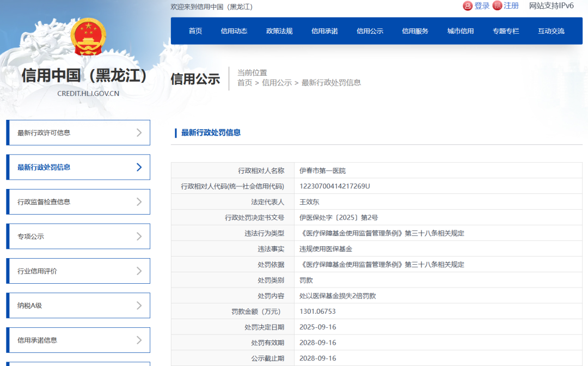
Task: Click the 注册 icon at top right
Action: coord(497,5)
